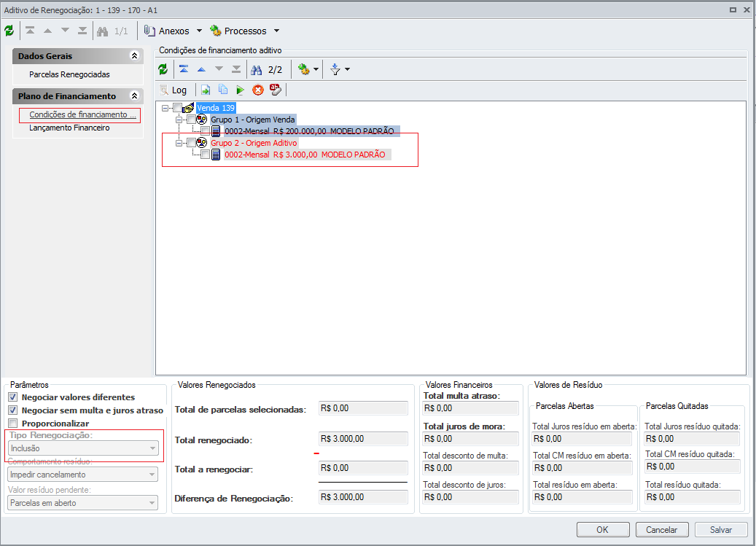Image resolution: width=756 pixels, height=546 pixels.
Task: Open the funnel filter dropdown arrow
Action: 348,69
